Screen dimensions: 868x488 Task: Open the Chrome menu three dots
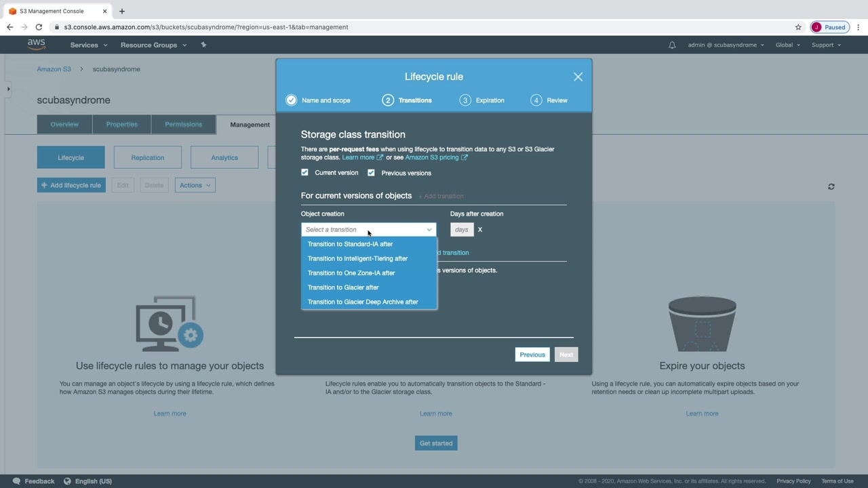pos(859,27)
